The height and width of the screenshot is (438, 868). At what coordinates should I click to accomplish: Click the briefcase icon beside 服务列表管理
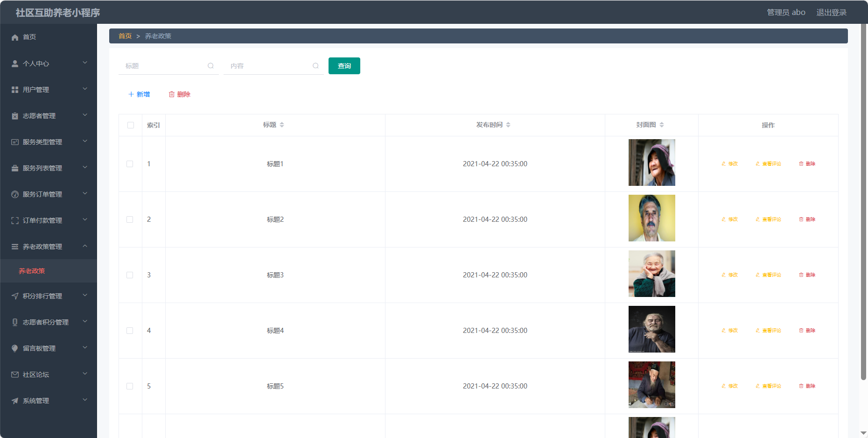tap(15, 168)
